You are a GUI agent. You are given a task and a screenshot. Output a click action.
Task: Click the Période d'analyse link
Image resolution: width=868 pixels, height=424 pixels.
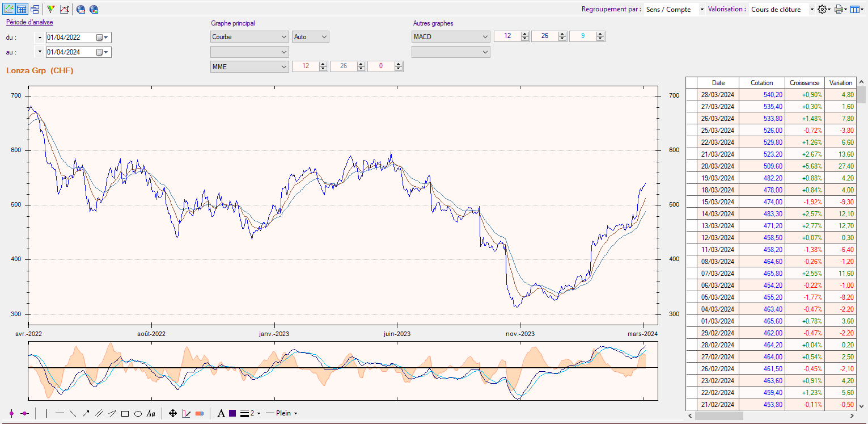[x=29, y=22]
